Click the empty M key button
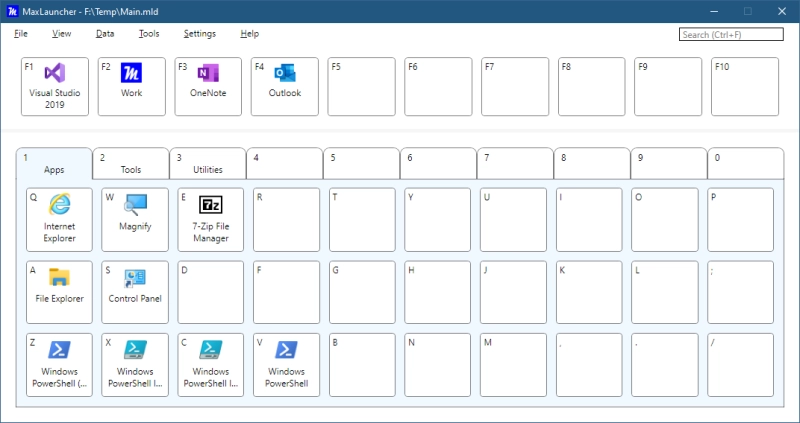Screen dimensions: 800x423 pyautogui.click(x=513, y=365)
